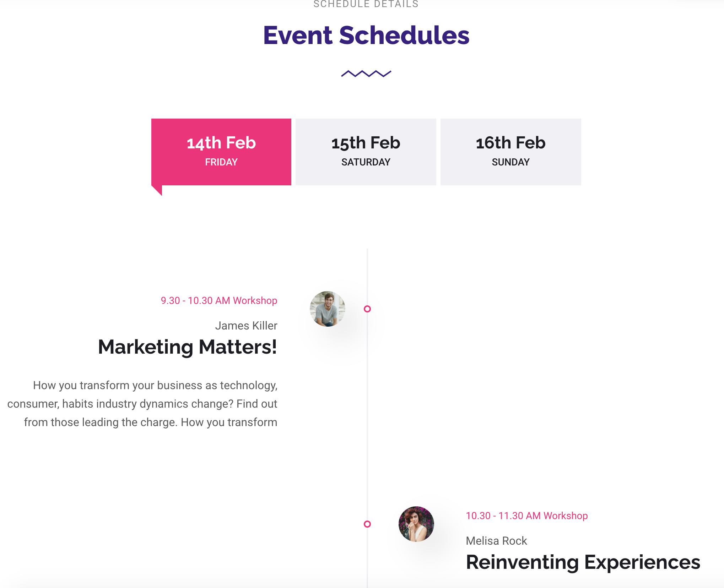Open the Reinventing Experiences session title
The width and height of the screenshot is (724, 588).
coord(583,562)
